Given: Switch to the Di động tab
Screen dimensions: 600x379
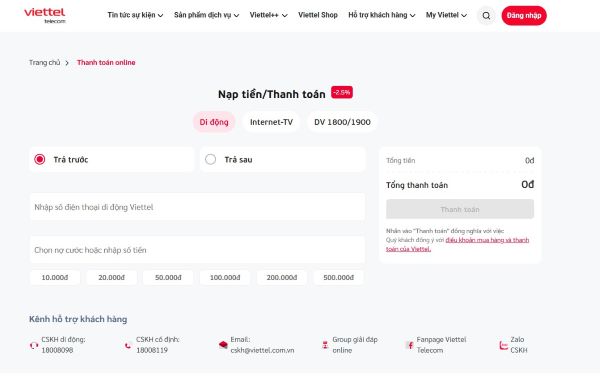Looking at the screenshot, I should point(214,122).
